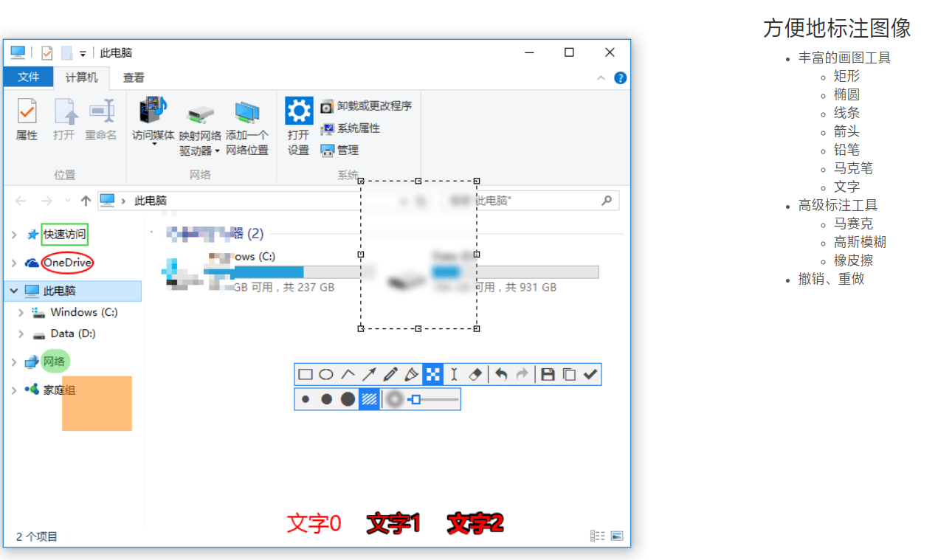Switch to the 查看 ribbon tab
Viewport: 938px width, 560px height.
(134, 77)
